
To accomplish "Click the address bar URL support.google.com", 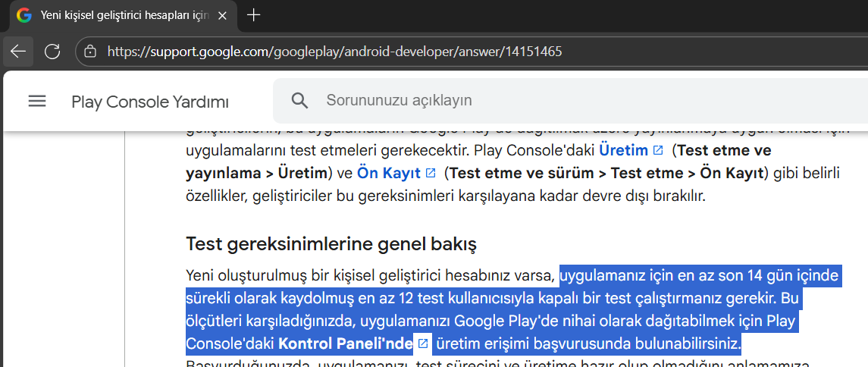I will 335,52.
